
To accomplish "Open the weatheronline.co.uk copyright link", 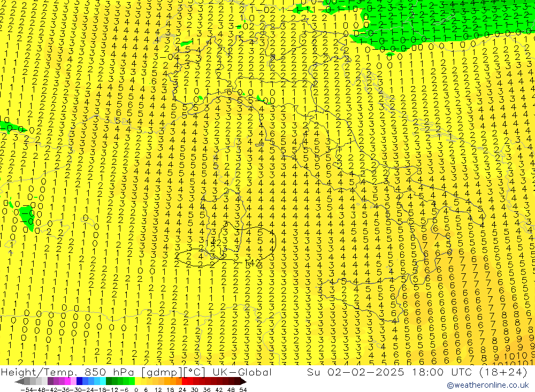I will [487, 385].
